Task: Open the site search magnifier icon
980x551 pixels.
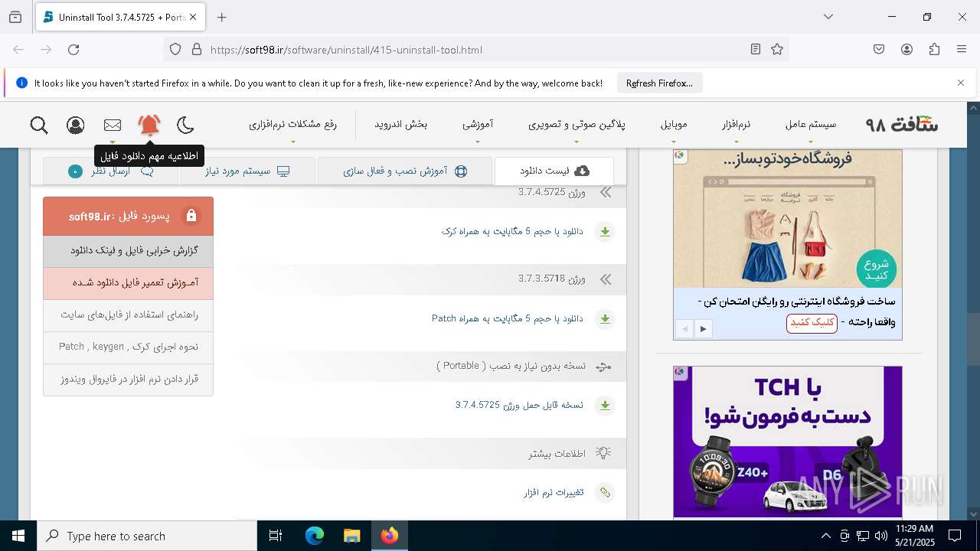Action: (39, 125)
